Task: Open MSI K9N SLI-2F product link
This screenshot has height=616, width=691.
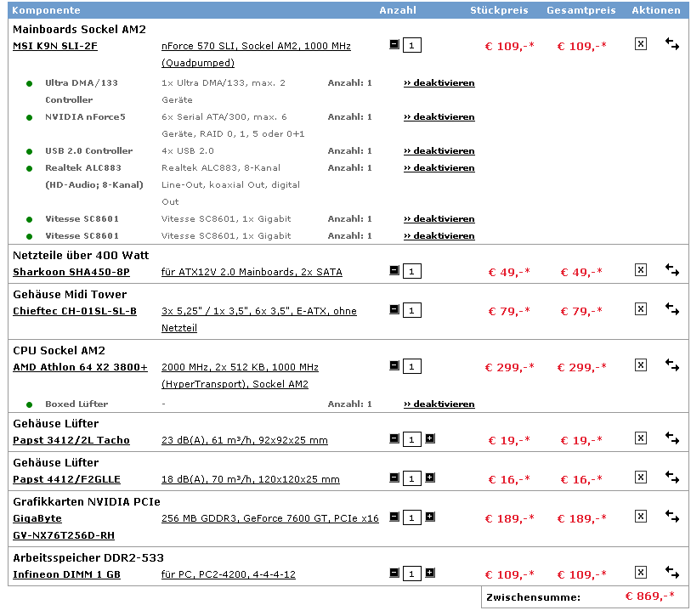Action: pos(55,46)
